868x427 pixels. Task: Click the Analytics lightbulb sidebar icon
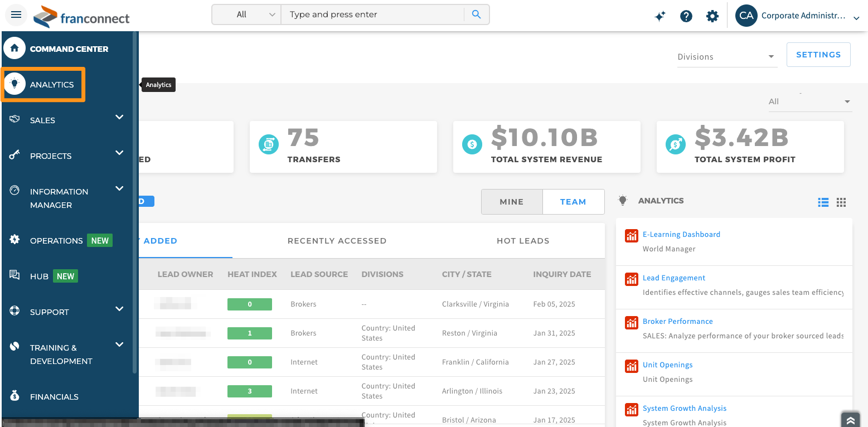click(14, 84)
